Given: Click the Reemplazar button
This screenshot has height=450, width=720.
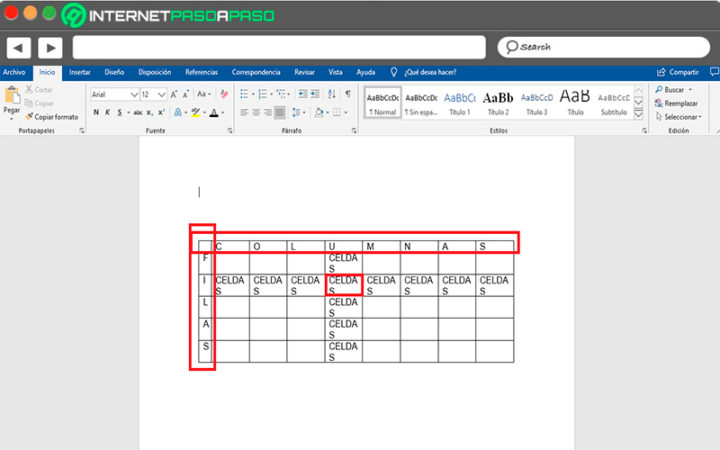Looking at the screenshot, I should (x=680, y=103).
